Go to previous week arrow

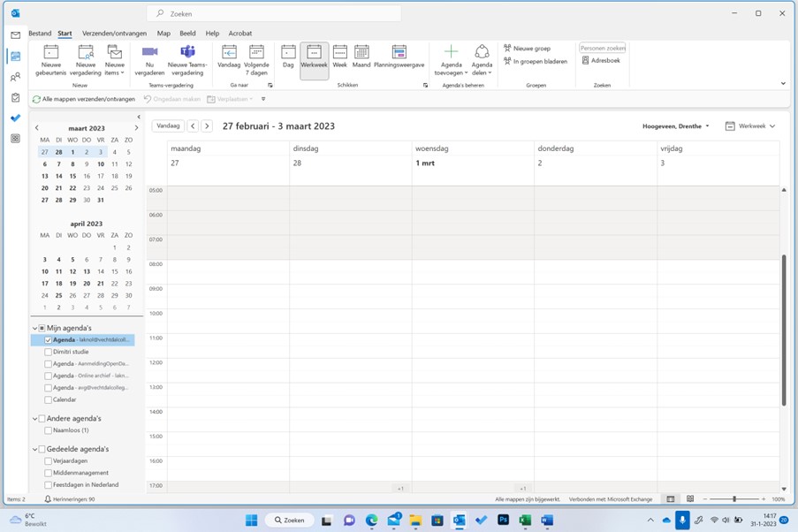coord(193,125)
